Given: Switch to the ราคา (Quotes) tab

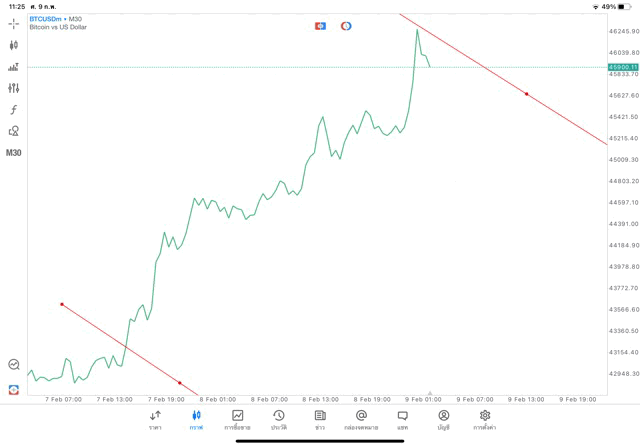Looking at the screenshot, I should (x=155, y=419).
